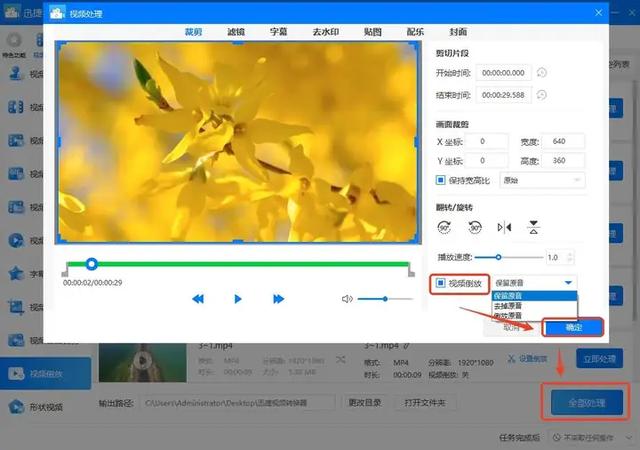Switch to the 贴图 tab

372,32
